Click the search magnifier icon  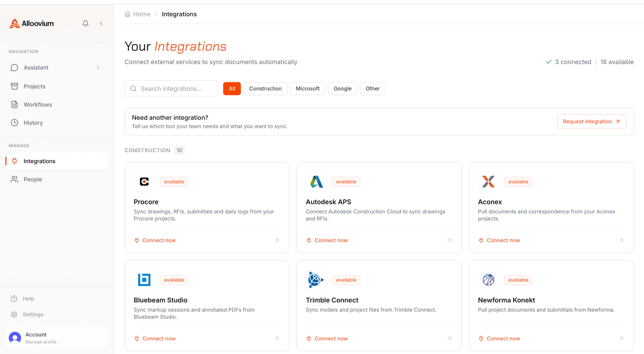click(x=133, y=89)
